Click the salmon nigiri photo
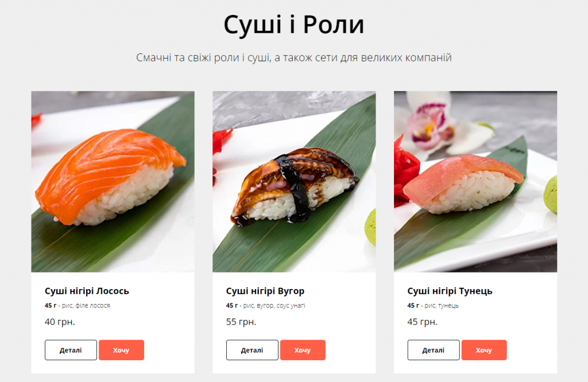The width and height of the screenshot is (588, 382). [113, 182]
